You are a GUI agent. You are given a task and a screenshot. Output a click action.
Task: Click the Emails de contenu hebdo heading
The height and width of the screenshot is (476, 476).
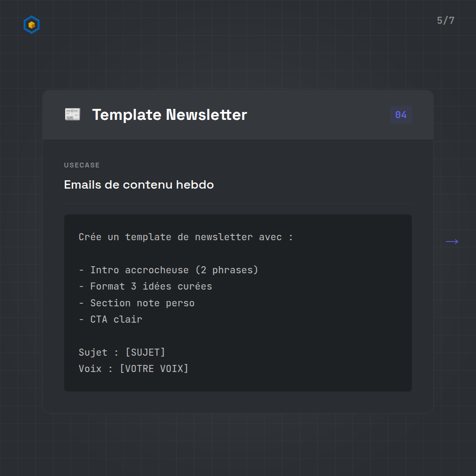pyautogui.click(x=139, y=185)
